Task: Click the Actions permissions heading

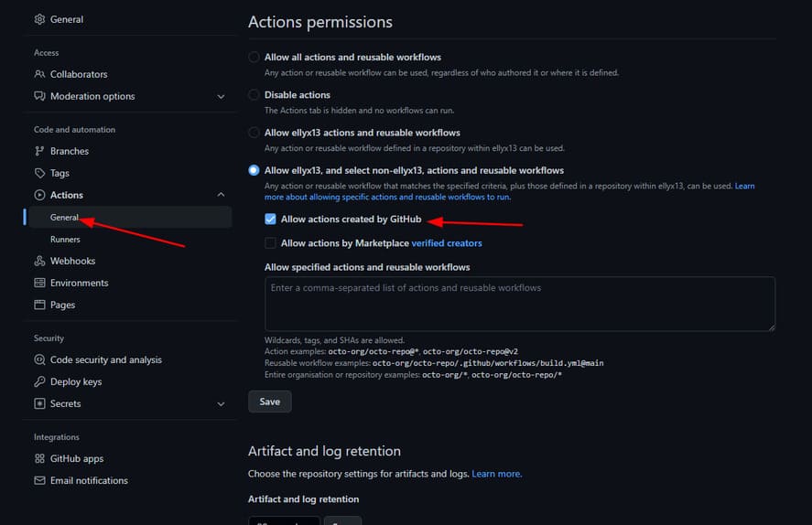Action: pos(320,22)
